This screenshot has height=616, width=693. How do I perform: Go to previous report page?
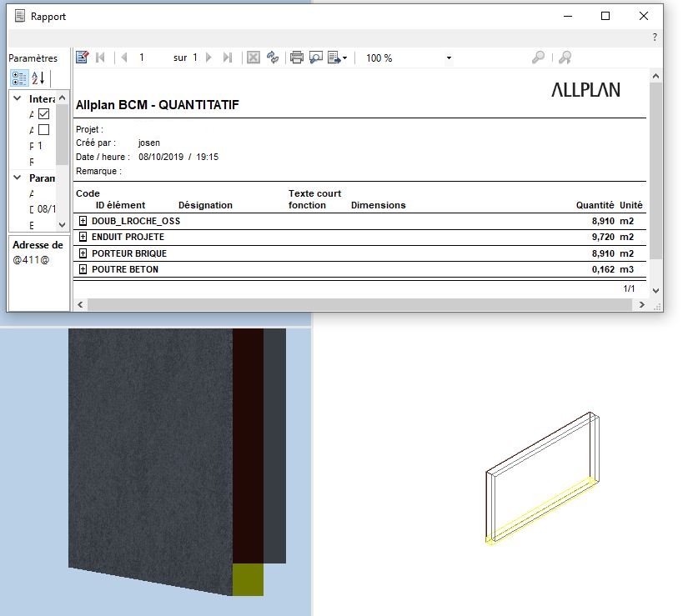point(124,58)
